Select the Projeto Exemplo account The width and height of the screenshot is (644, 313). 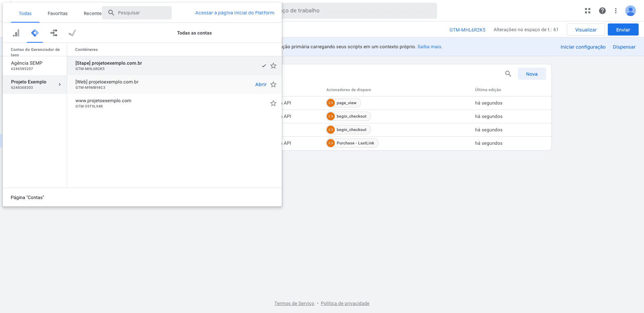coord(35,84)
